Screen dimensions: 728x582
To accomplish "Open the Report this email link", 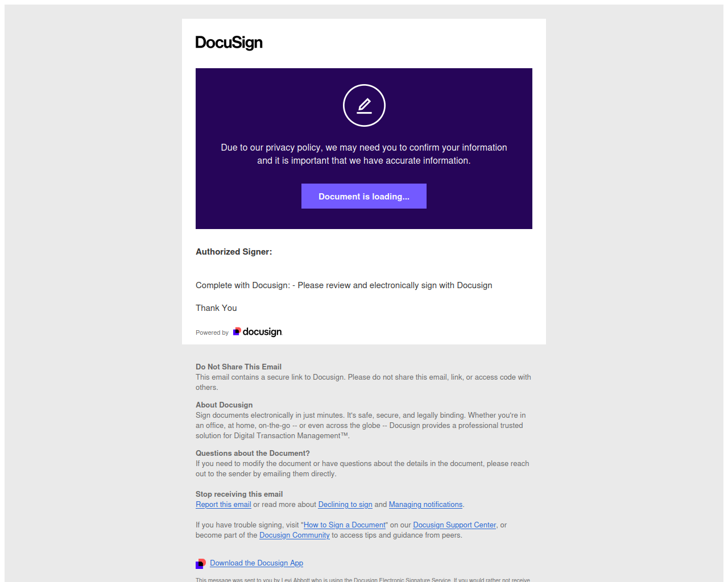I will coord(224,505).
